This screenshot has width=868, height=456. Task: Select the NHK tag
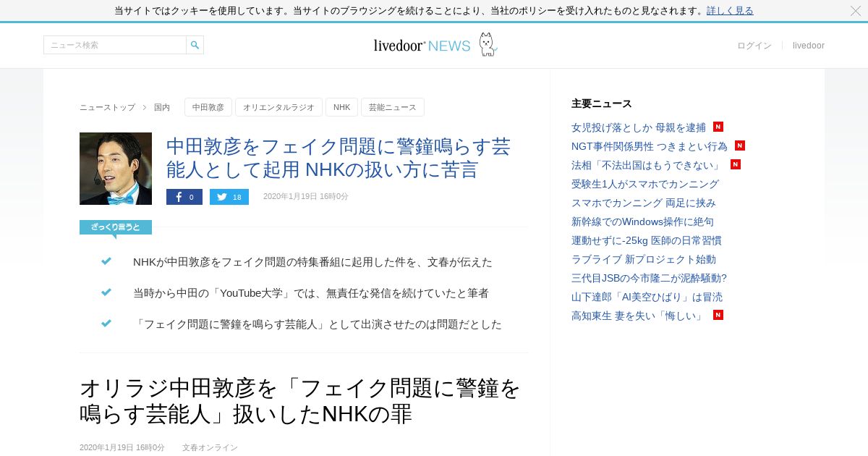click(x=341, y=107)
